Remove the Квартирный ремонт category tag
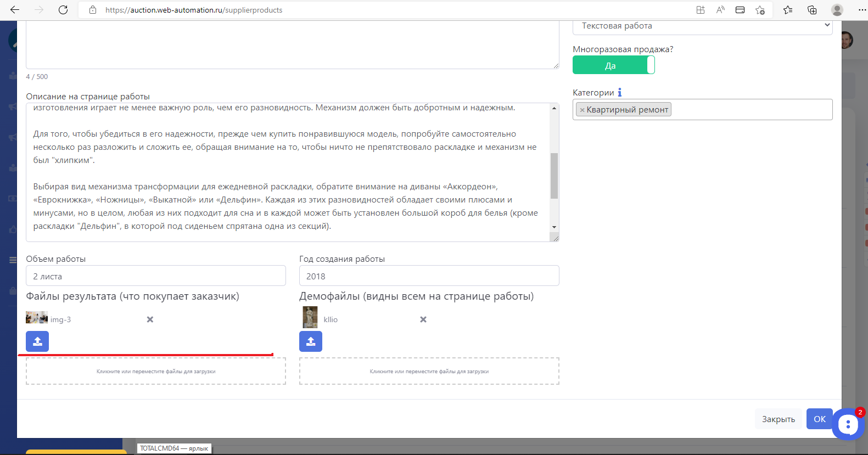This screenshot has width=868, height=455. [x=582, y=110]
